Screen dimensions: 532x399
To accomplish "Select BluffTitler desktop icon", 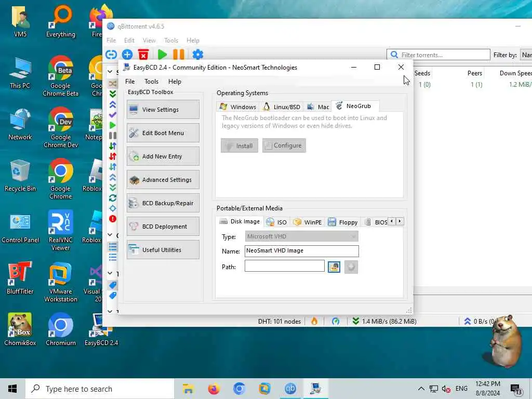I will coord(20,278).
